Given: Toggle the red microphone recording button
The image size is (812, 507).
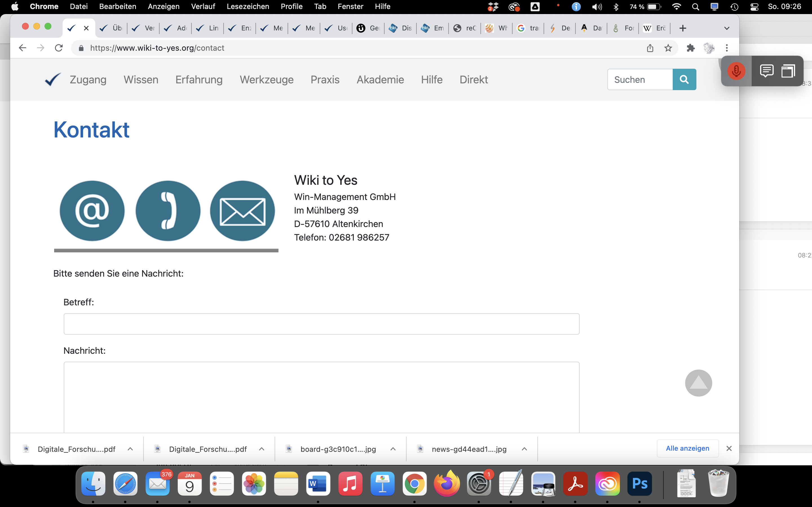Looking at the screenshot, I should tap(736, 71).
